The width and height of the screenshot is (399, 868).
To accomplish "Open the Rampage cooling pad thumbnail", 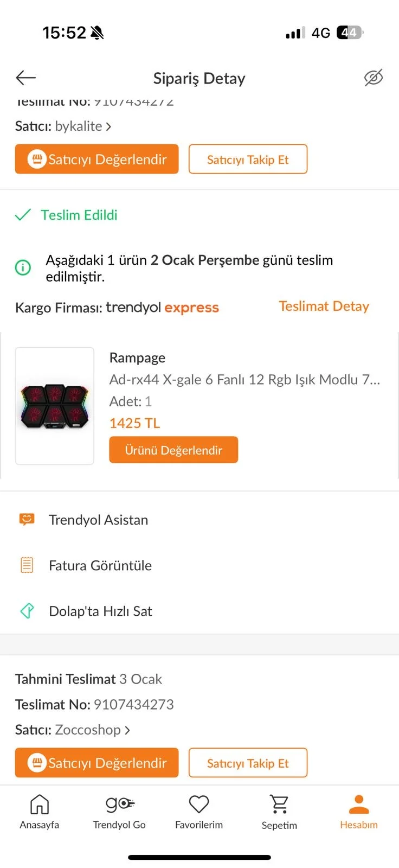I will coord(55,406).
